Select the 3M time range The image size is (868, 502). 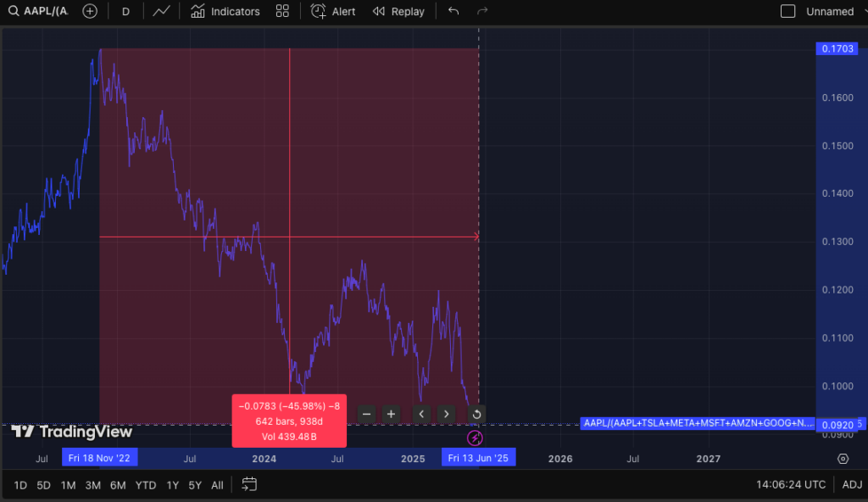point(93,485)
